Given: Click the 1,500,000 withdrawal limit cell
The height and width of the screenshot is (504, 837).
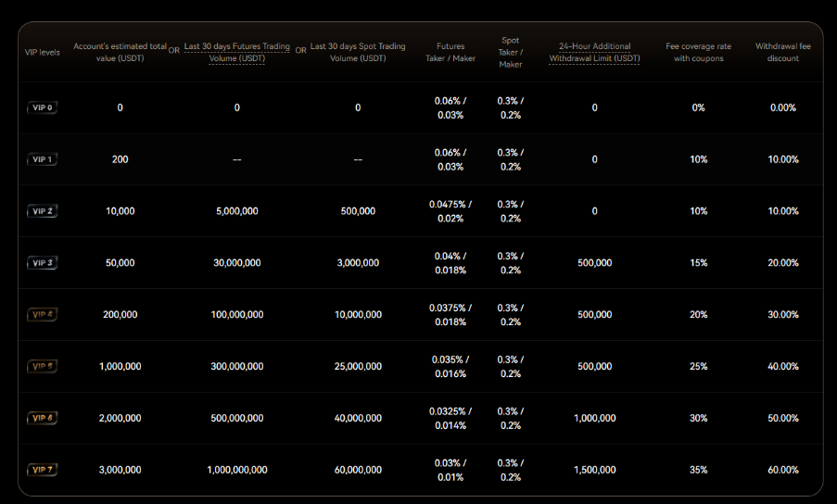Looking at the screenshot, I should [x=594, y=471].
